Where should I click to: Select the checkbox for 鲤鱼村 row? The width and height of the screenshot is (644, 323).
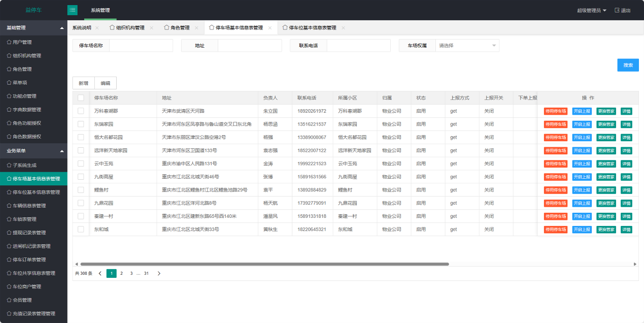click(x=81, y=190)
